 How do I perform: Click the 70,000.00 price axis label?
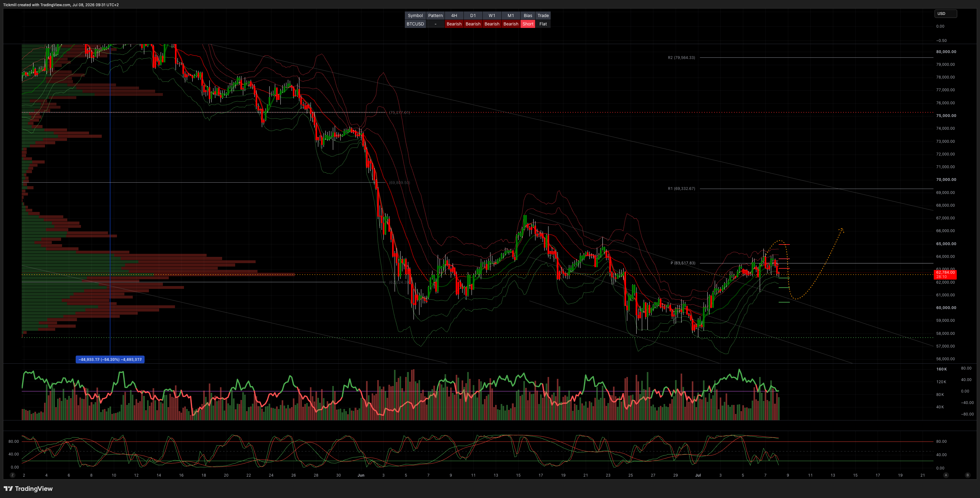pos(946,180)
